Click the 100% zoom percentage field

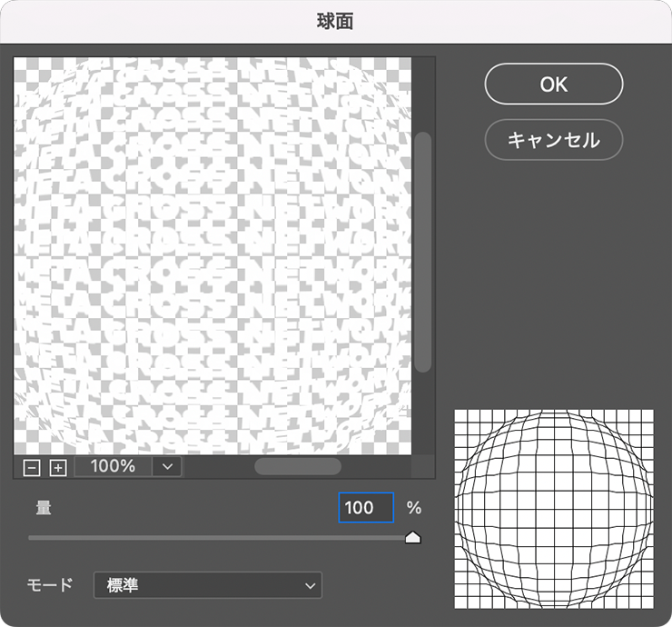[x=114, y=466]
